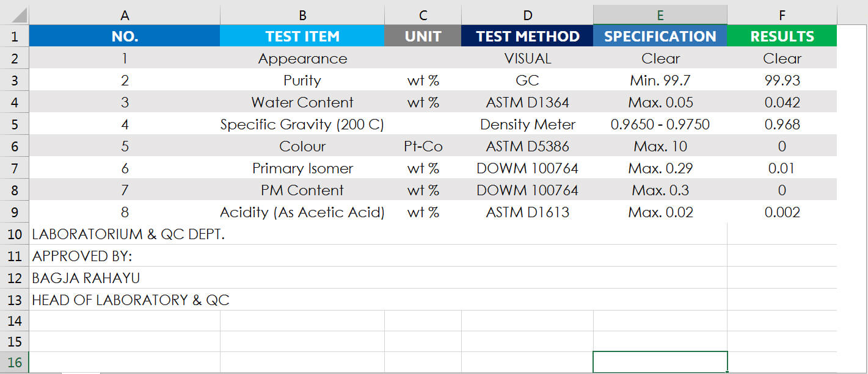Select the LABORATORIUM & QC DEPT. cell
Screen dimensions: 868x374
pos(128,234)
